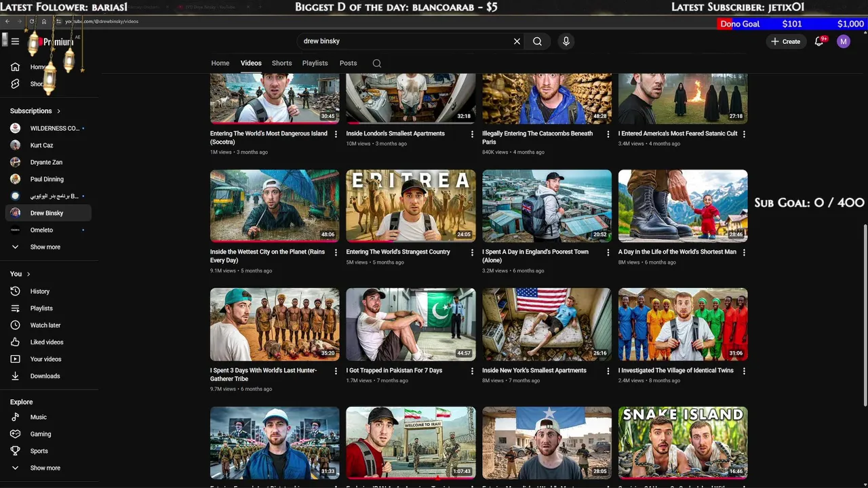
Task: Open the Posts tab
Action: 348,63
